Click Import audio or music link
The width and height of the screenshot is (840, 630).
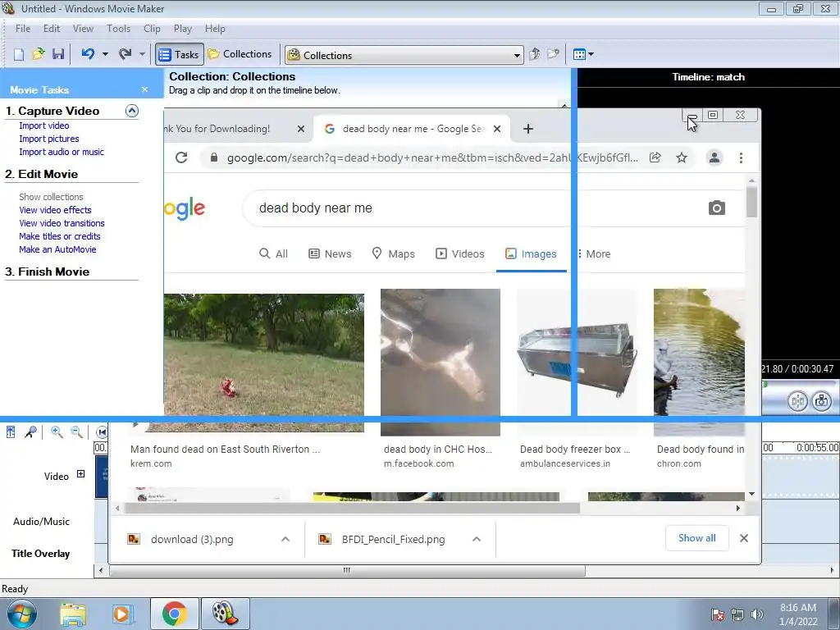[x=62, y=152]
